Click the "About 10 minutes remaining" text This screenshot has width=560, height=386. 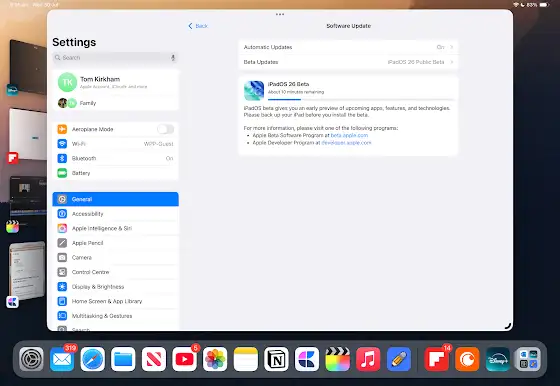point(296,92)
